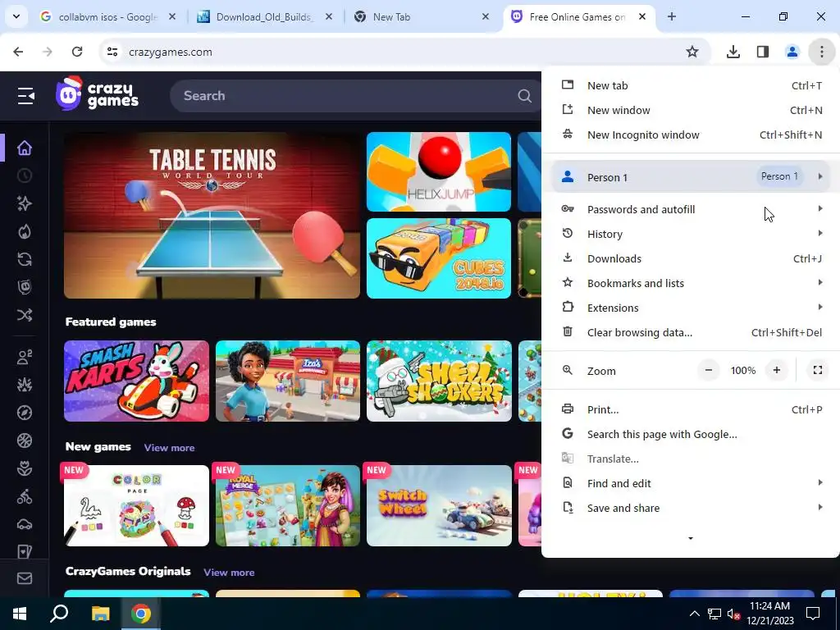This screenshot has height=630, width=840.
Task: Go to Home in CrazyGames sidebar
Action: [25, 148]
